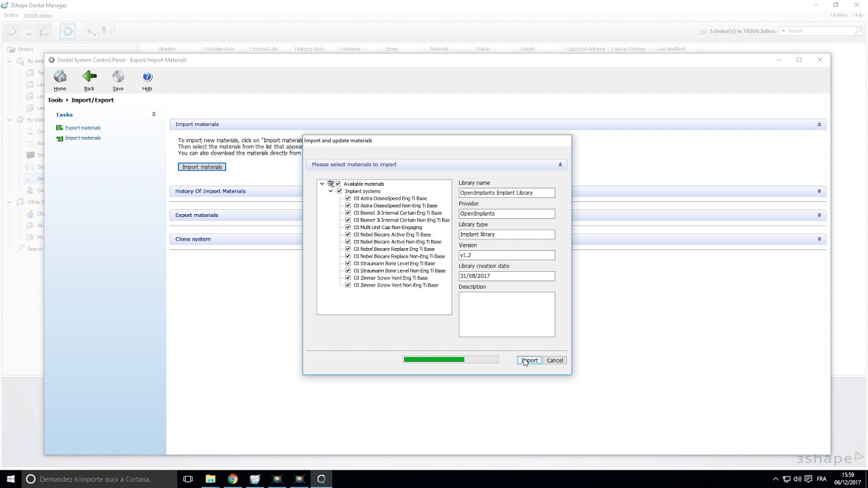
Task: Click the Available materials library icon
Action: 330,184
